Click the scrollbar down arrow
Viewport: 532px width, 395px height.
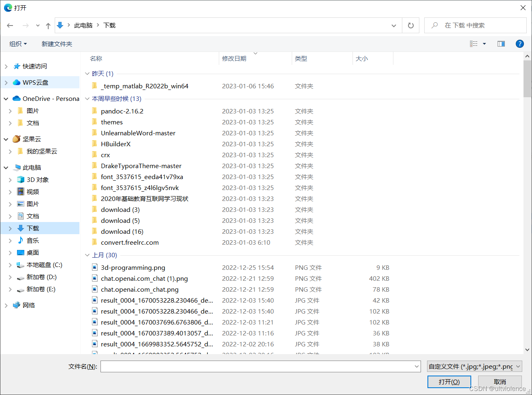[527, 350]
